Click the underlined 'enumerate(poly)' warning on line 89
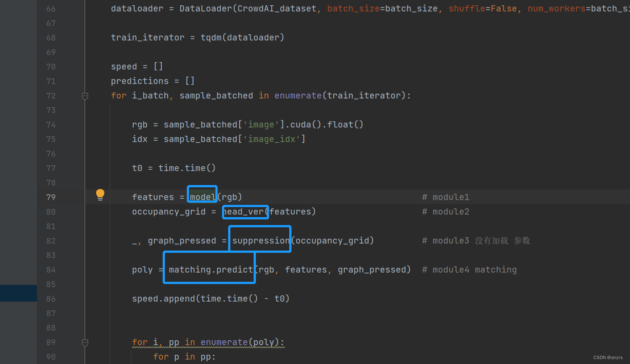This screenshot has width=630, height=364. (241, 342)
